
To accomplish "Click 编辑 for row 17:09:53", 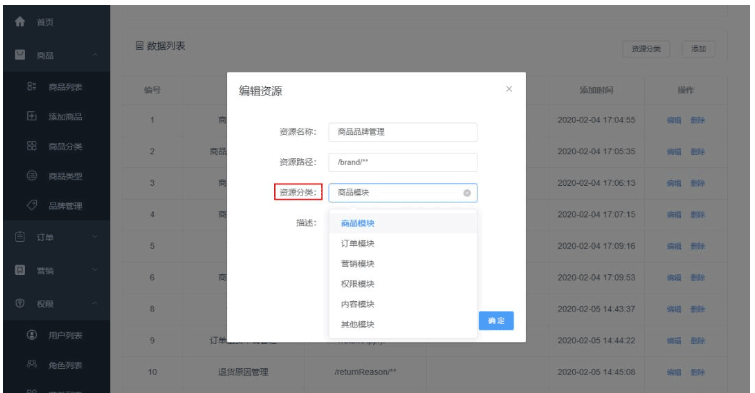I will [x=674, y=277].
